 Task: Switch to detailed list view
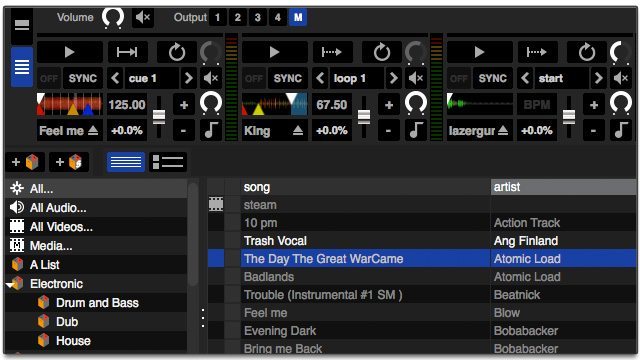[168, 162]
